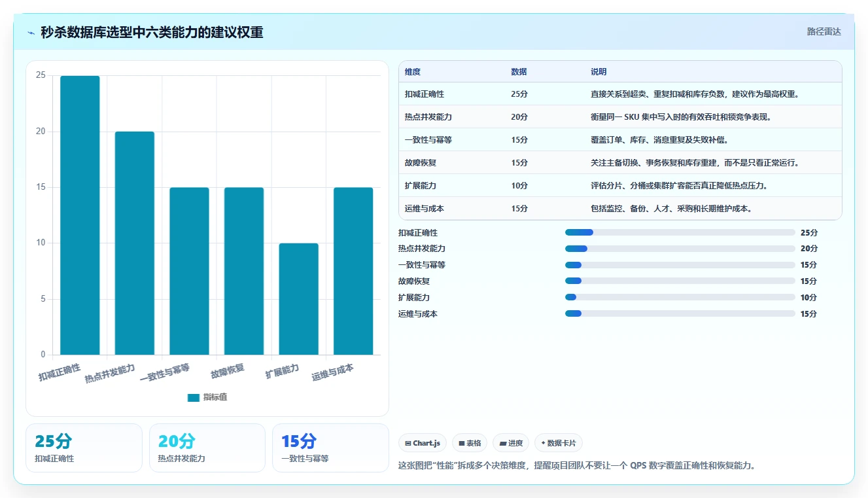Click the chart x-axis label 运维与成本

[x=333, y=372]
